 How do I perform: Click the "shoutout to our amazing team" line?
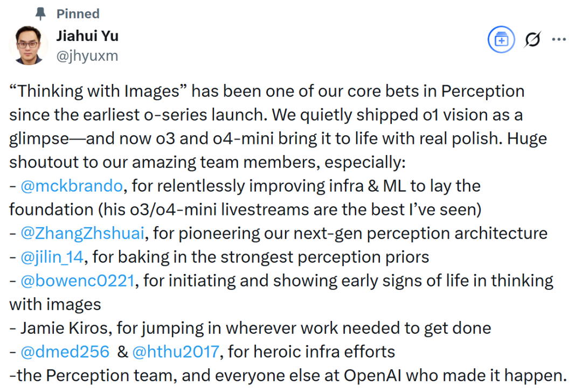(x=207, y=163)
